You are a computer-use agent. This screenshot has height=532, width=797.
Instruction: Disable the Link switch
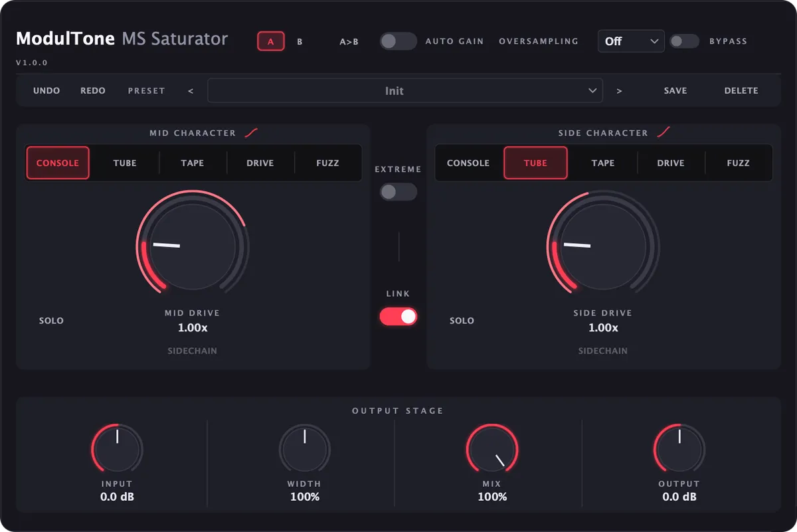click(x=398, y=317)
